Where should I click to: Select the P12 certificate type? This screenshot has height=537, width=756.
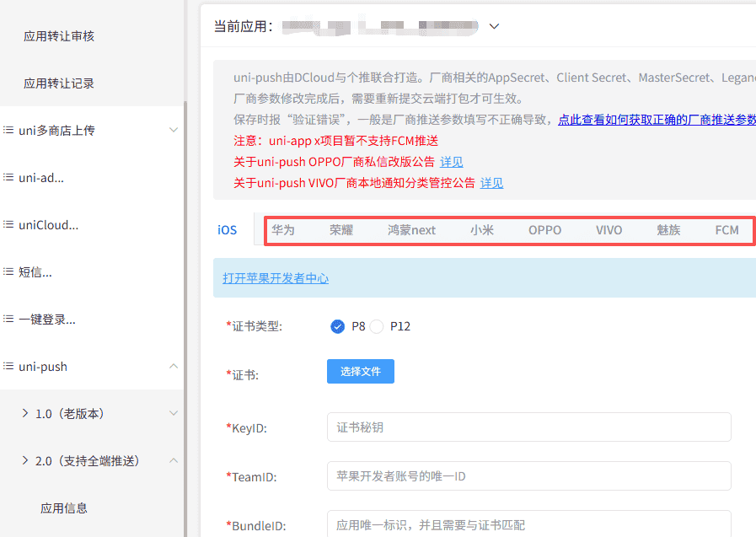pos(377,326)
